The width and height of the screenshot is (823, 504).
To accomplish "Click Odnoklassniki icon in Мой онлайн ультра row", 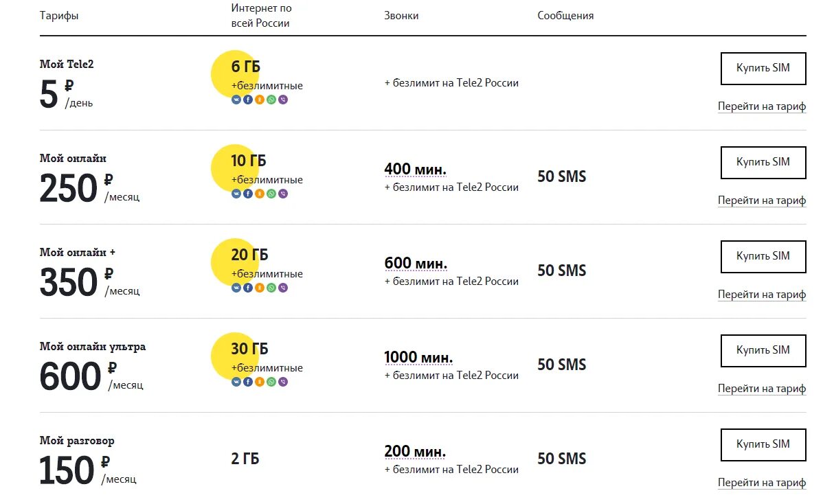I will click(260, 382).
